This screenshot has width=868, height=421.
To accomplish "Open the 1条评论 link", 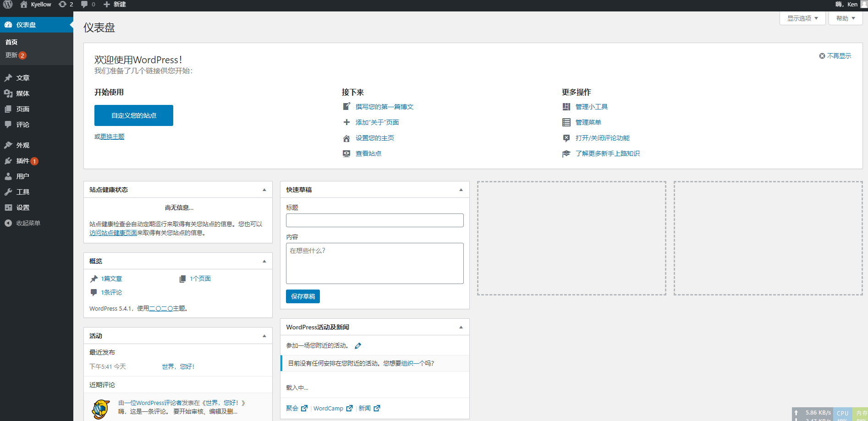I will tap(111, 292).
